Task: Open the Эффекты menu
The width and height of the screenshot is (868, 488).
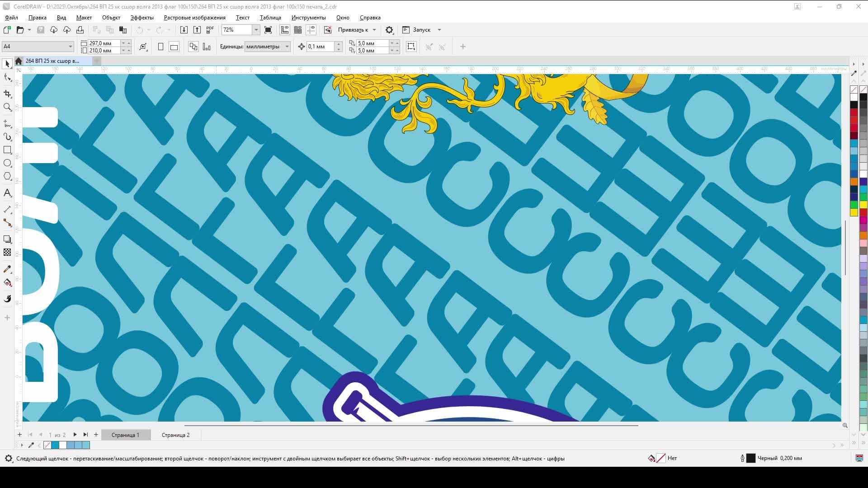Action: (142, 18)
